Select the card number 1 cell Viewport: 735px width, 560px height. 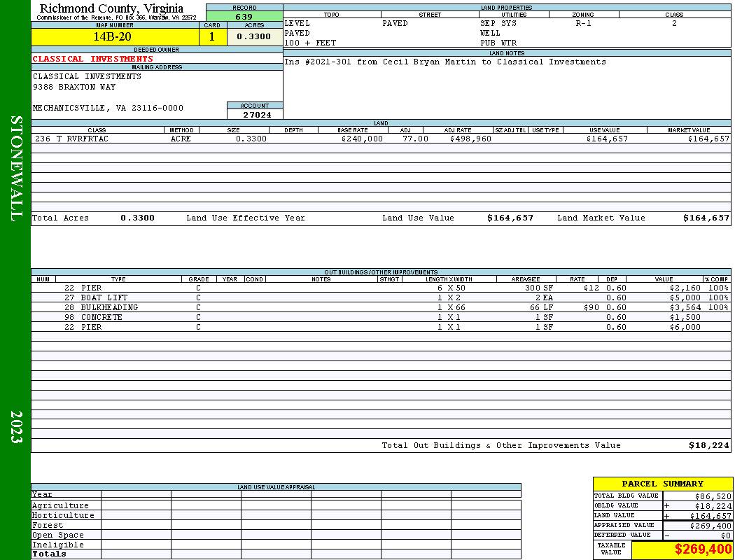click(x=212, y=37)
